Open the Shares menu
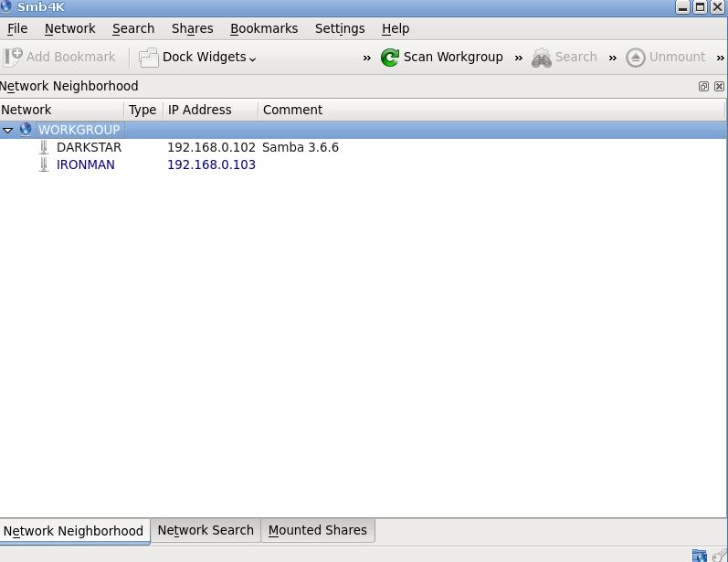Viewport: 728px width, 562px height. click(x=192, y=29)
